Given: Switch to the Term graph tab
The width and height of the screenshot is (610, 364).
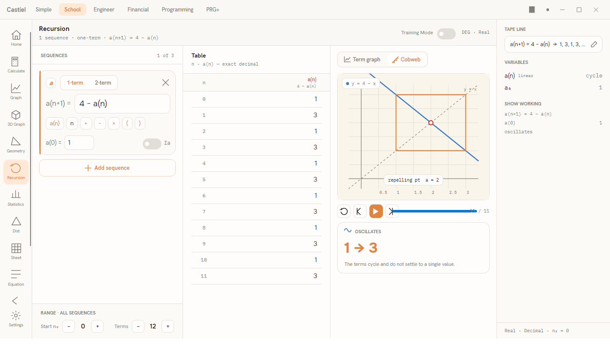Looking at the screenshot, I should tap(362, 60).
